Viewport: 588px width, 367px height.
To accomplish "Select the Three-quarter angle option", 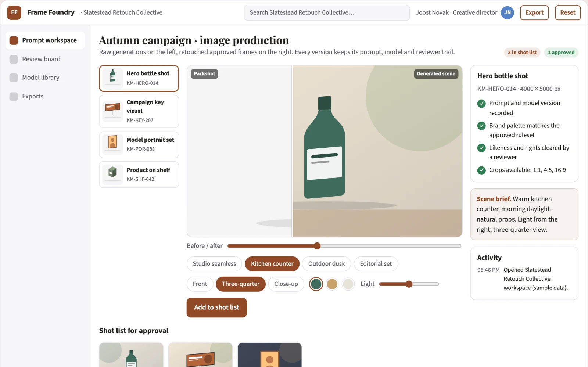I will [x=241, y=284].
